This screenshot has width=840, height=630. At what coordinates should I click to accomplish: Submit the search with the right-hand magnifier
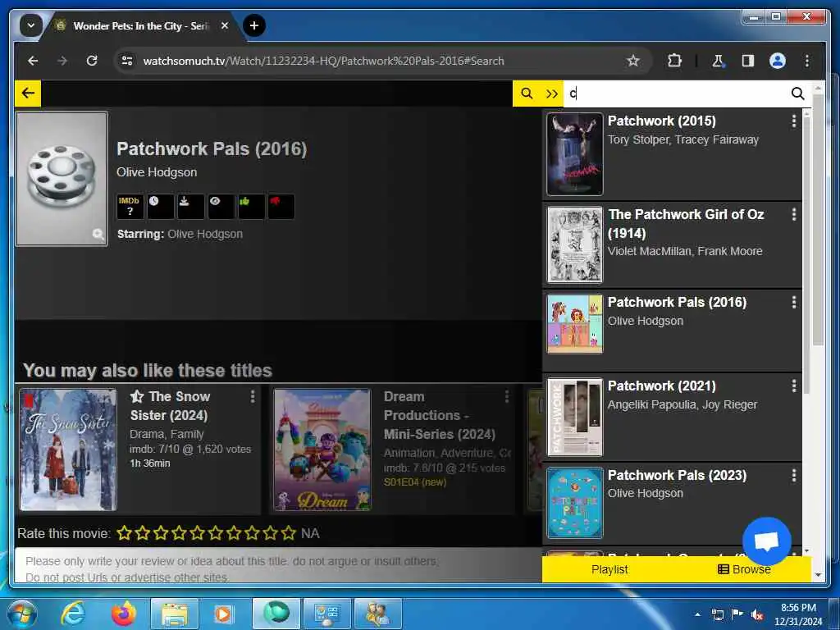coord(797,94)
